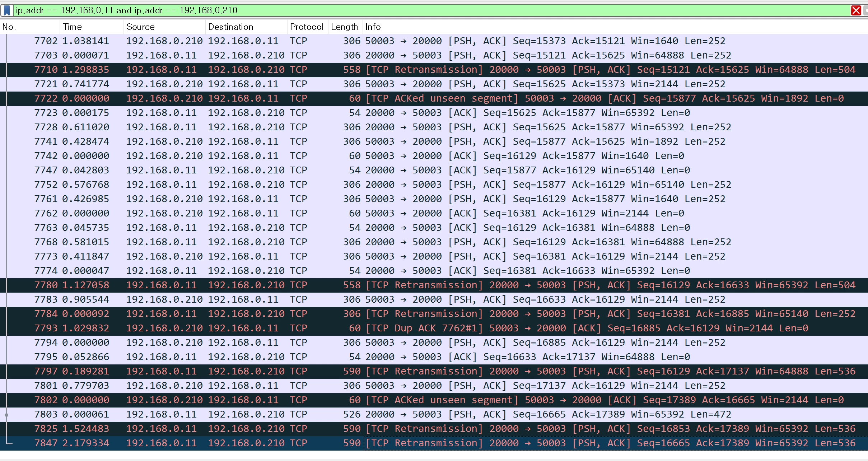The width and height of the screenshot is (868, 461).
Task: Select packet 7762 row
Action: tap(434, 213)
